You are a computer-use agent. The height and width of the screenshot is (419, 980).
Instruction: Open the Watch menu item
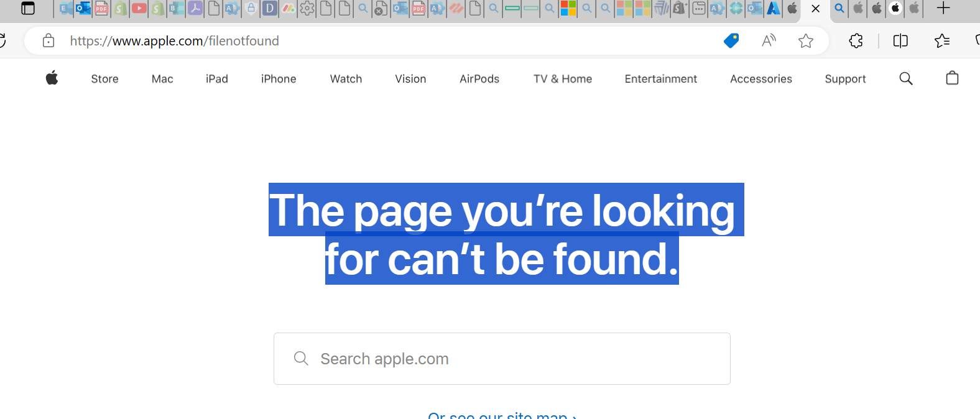click(x=346, y=79)
